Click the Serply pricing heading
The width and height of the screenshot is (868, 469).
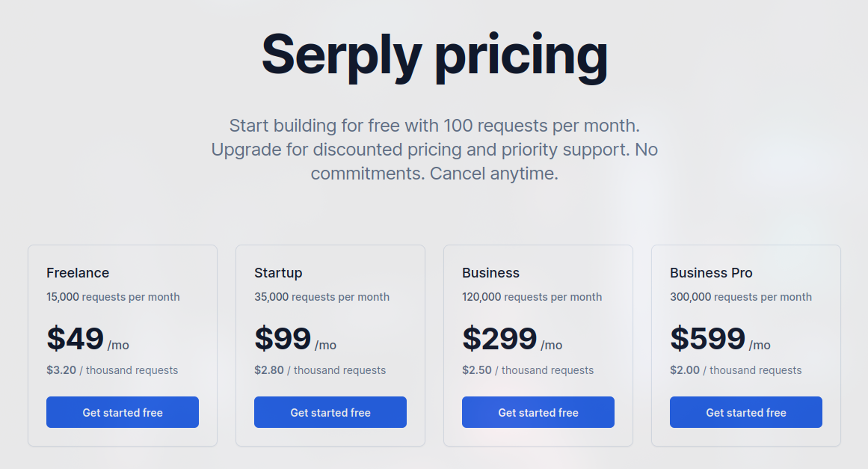tap(434, 55)
